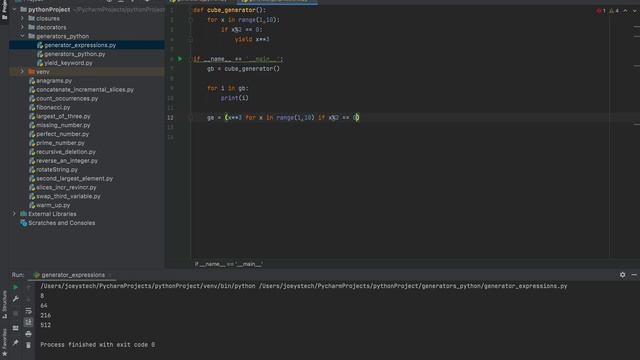Click the restore layout icon in the Run panel

tap(16, 328)
